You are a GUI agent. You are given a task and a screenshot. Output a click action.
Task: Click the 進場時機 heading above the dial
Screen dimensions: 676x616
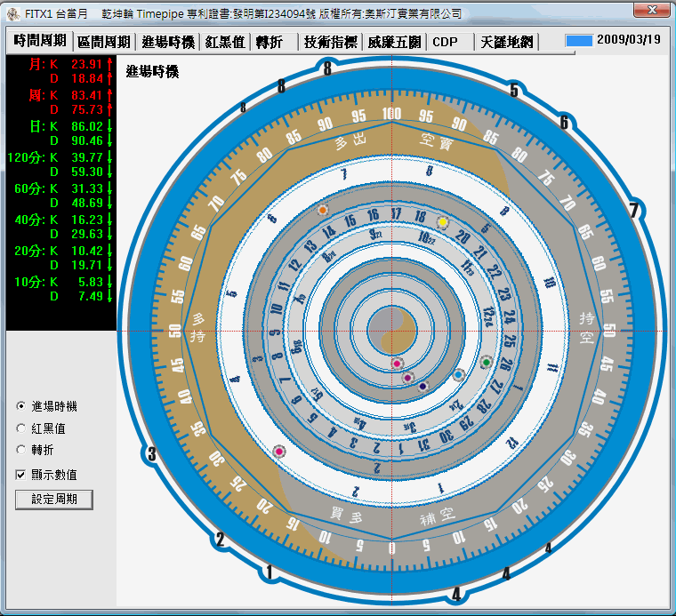[152, 71]
